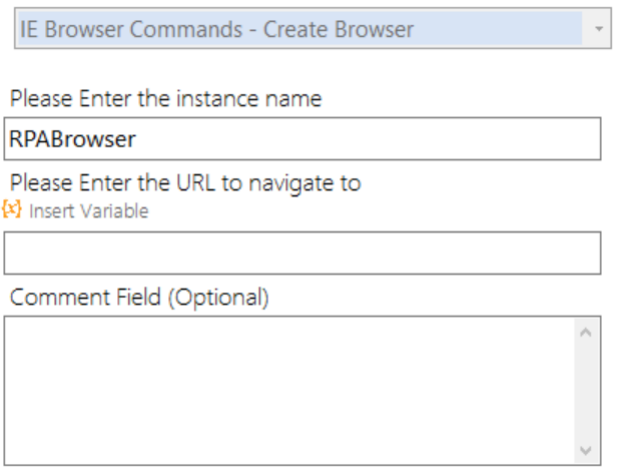The image size is (618, 474).
Task: Click the comment field vertical scrollbar track
Action: point(586,391)
